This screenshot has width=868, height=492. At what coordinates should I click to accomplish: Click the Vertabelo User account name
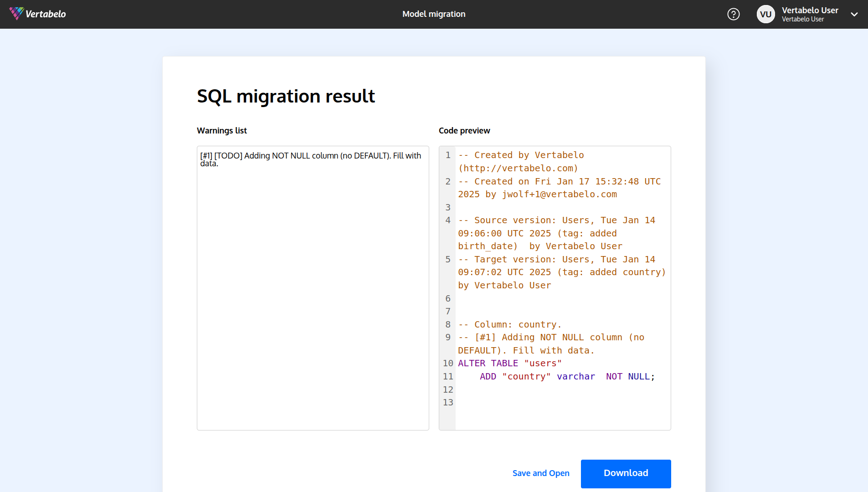(x=810, y=10)
